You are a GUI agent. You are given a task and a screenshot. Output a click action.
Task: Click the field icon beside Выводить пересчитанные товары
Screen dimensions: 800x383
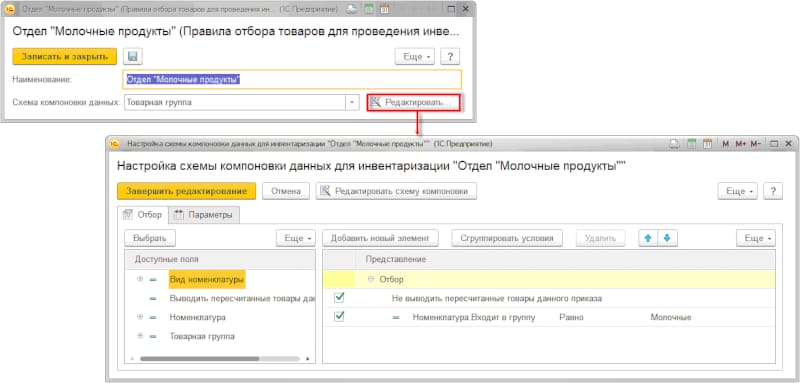(153, 299)
